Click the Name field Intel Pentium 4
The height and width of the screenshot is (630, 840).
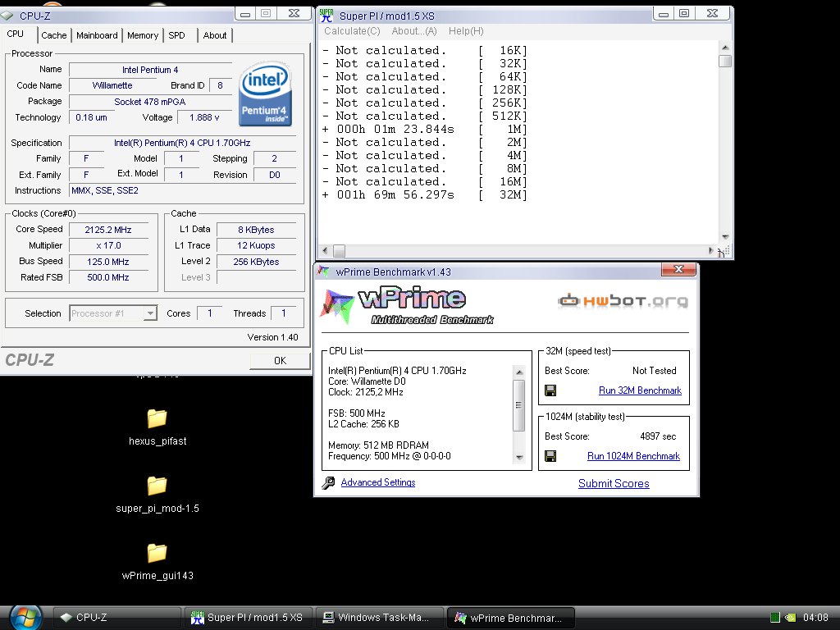(x=150, y=70)
